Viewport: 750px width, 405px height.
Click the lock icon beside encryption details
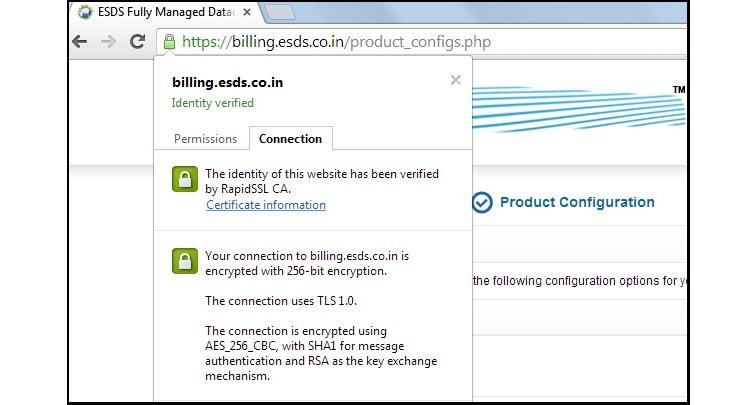point(184,262)
